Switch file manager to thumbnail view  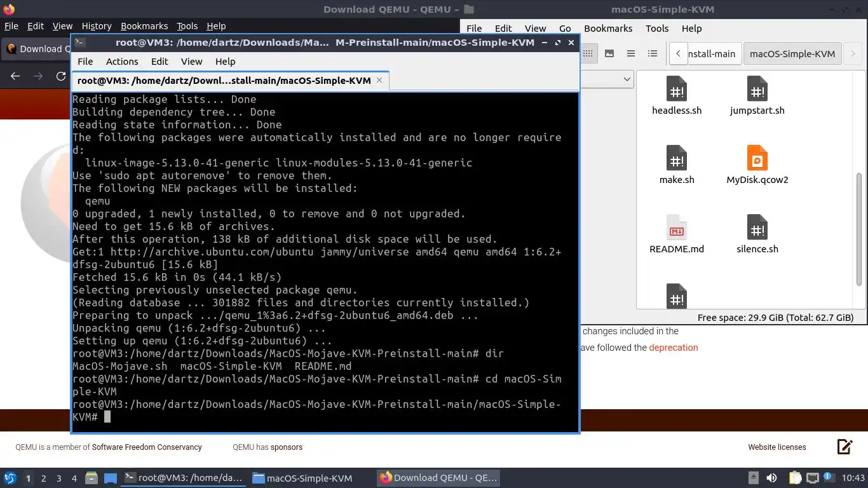point(609,53)
